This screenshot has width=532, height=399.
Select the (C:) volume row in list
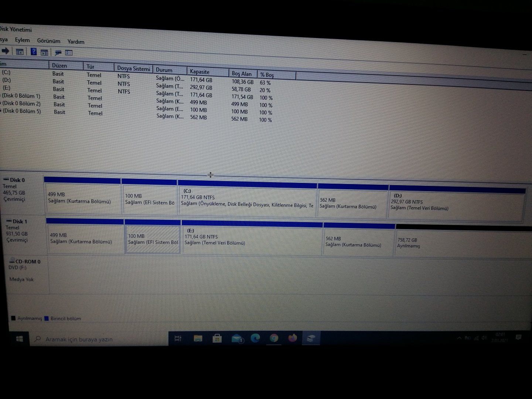[x=137, y=77]
